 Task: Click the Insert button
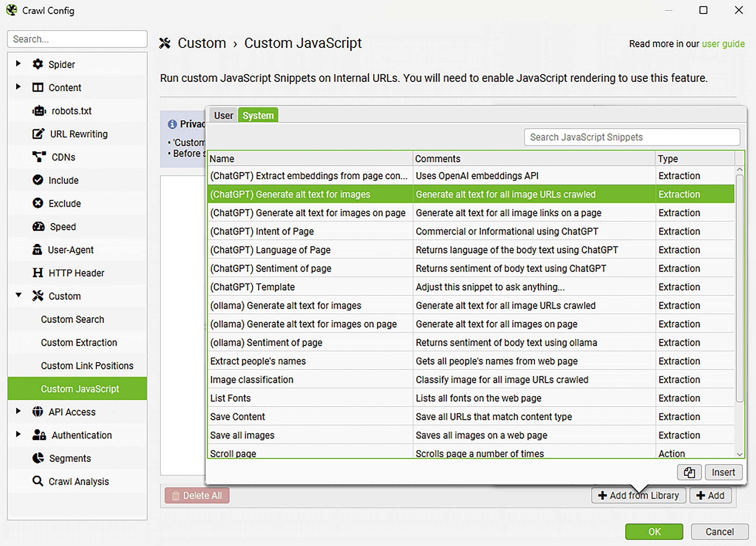tap(723, 472)
